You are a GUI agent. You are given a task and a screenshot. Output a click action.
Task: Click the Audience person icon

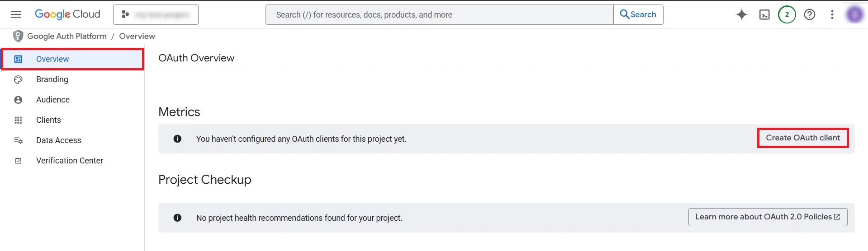point(18,100)
